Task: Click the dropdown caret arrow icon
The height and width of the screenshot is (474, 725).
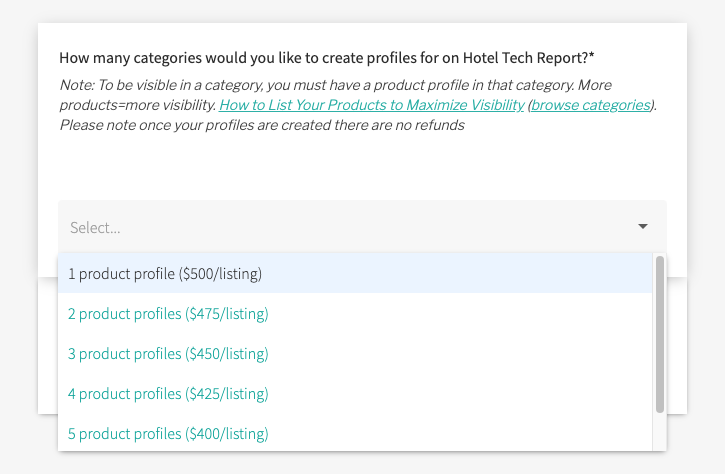Action: click(x=643, y=226)
